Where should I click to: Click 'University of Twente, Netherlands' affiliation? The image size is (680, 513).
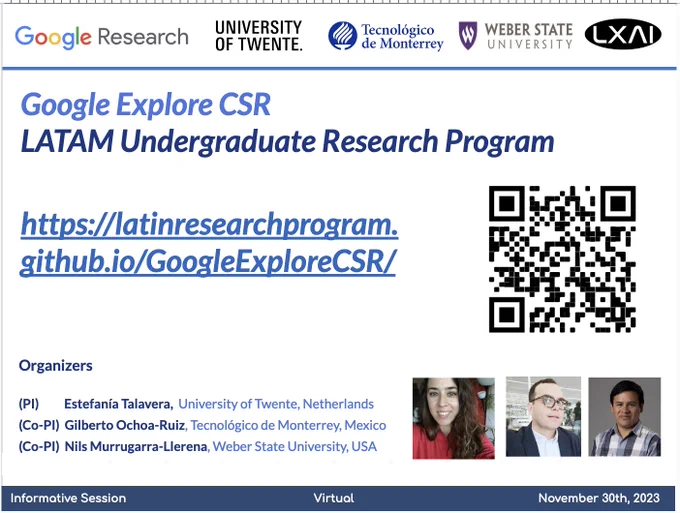point(276,404)
